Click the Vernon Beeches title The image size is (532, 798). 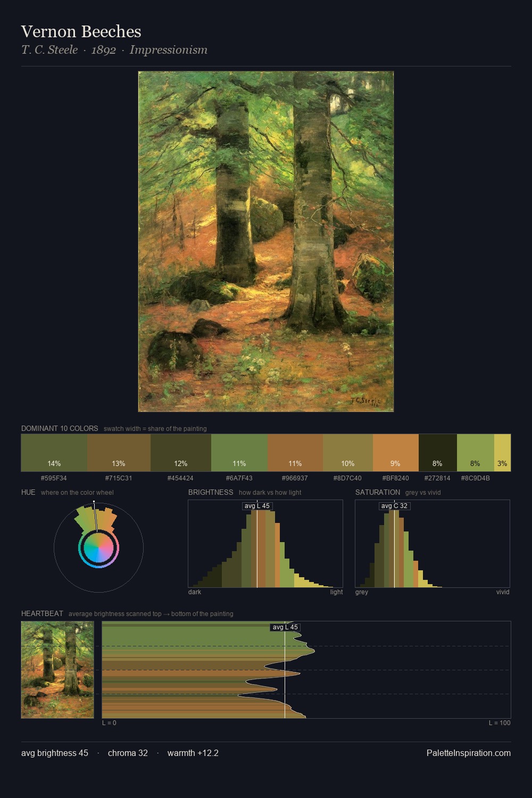pyautogui.click(x=81, y=32)
